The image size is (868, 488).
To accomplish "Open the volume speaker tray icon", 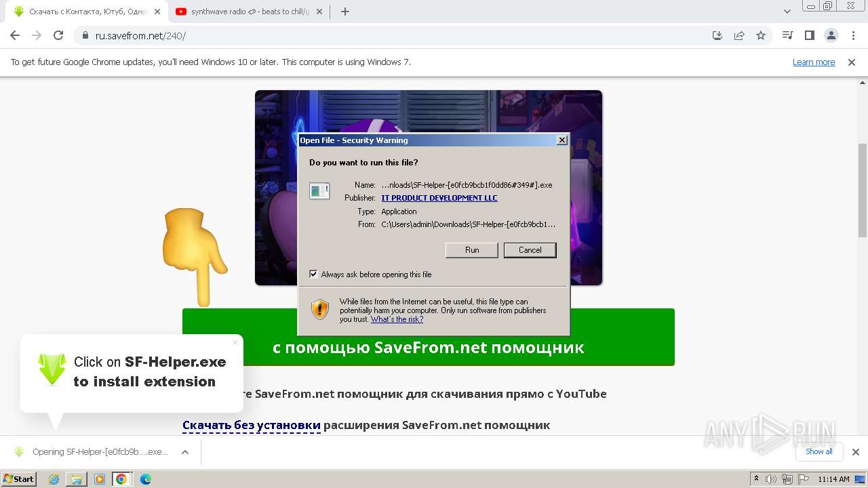I will (x=771, y=479).
